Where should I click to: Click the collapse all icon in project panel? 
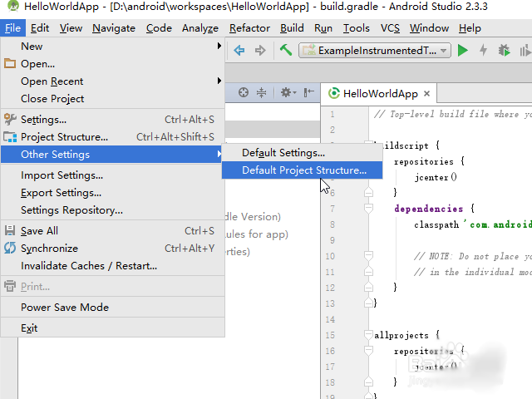[x=261, y=92]
